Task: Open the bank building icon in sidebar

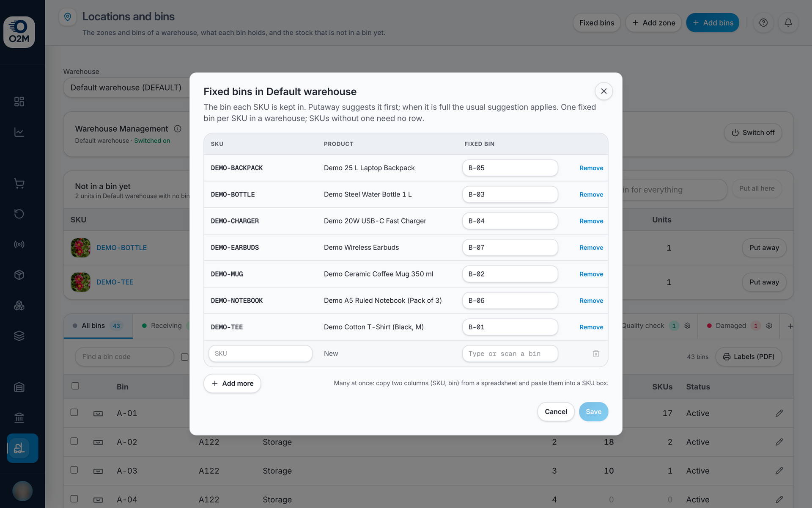Action: click(x=19, y=417)
